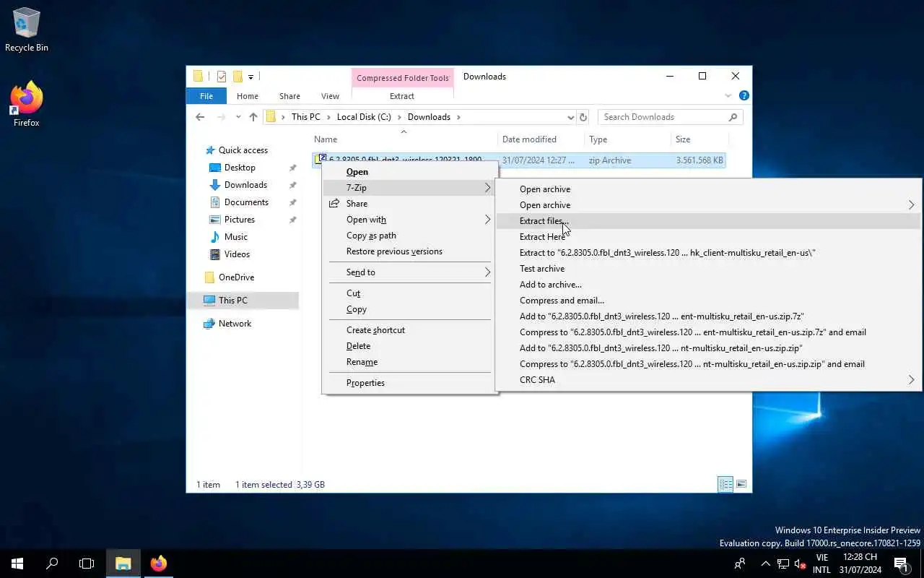Image resolution: width=924 pixels, height=578 pixels.
Task: Switch to Home ribbon tab
Action: (248, 96)
